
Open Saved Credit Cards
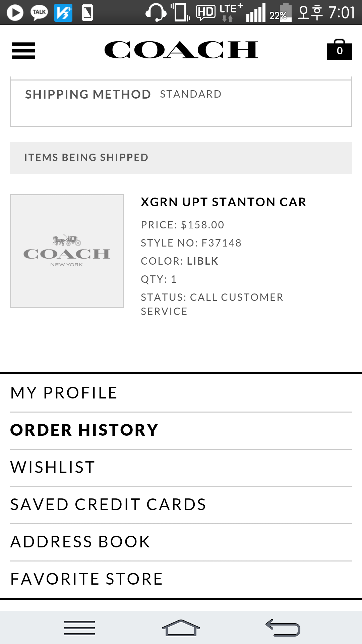[x=108, y=504]
